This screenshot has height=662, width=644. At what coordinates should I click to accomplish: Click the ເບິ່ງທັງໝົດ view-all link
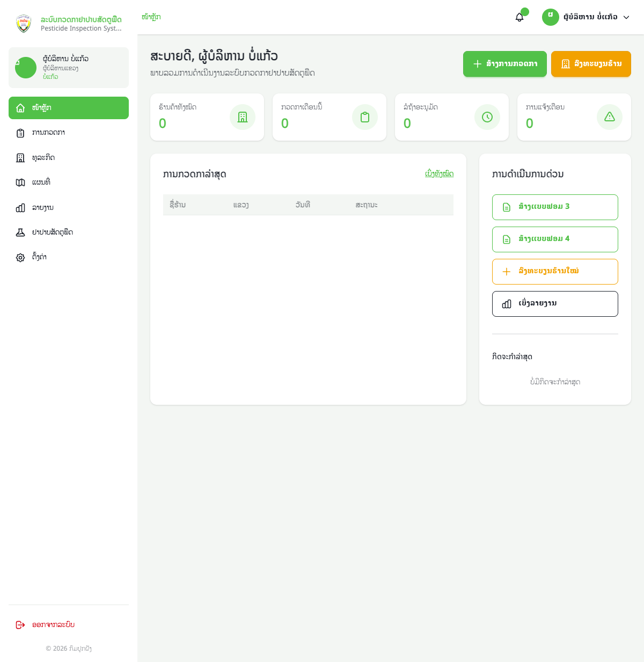coord(439,174)
